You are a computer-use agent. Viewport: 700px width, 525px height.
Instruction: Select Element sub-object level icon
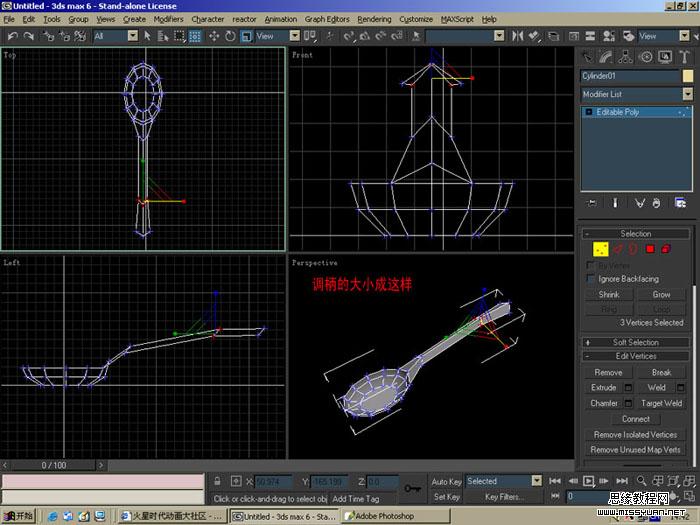(x=666, y=249)
